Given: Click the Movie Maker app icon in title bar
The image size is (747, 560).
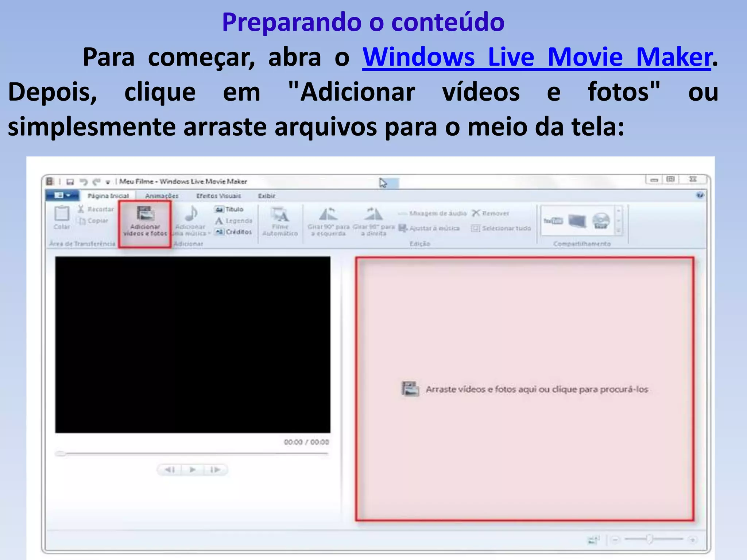Looking at the screenshot, I should click(x=50, y=181).
